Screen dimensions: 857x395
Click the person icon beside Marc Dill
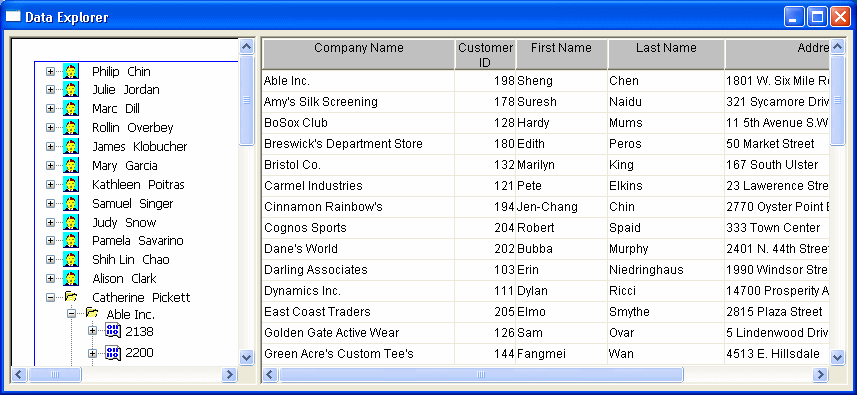point(71,108)
